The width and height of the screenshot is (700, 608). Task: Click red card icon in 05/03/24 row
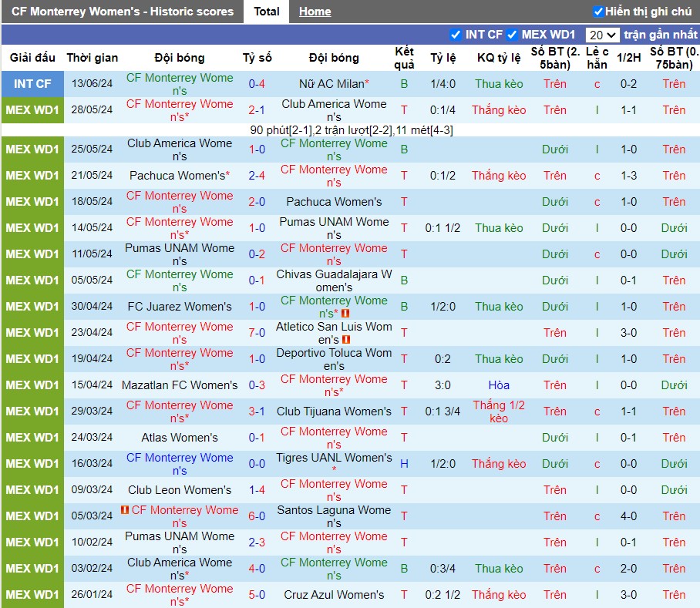point(125,509)
